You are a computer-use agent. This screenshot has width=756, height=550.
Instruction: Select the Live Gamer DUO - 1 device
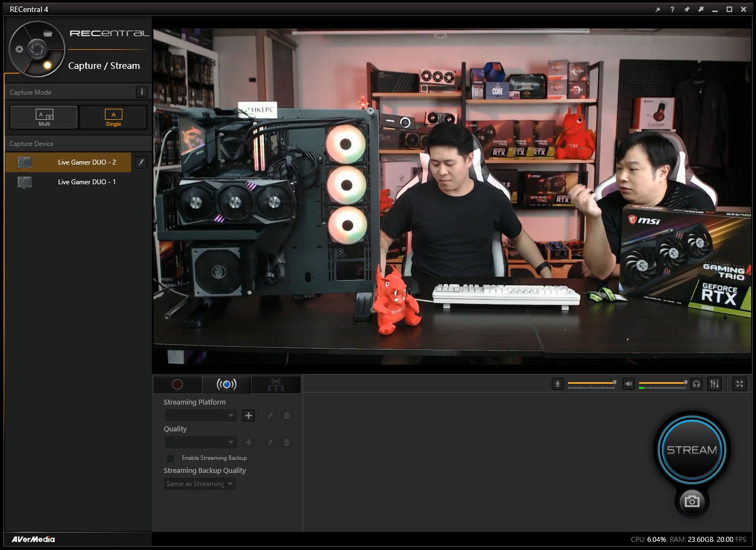click(x=68, y=182)
